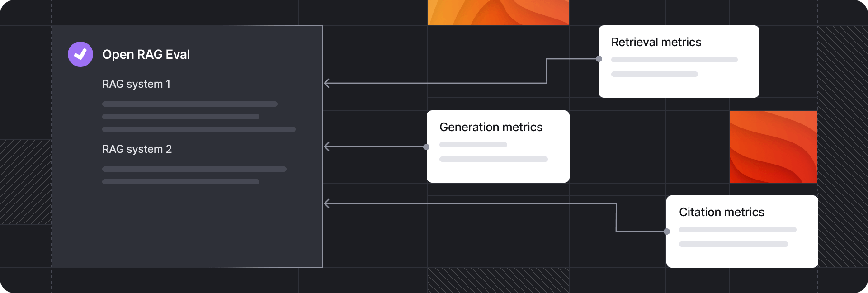Select the Open RAG Eval title
Viewport: 868px width, 293px height.
tap(146, 54)
